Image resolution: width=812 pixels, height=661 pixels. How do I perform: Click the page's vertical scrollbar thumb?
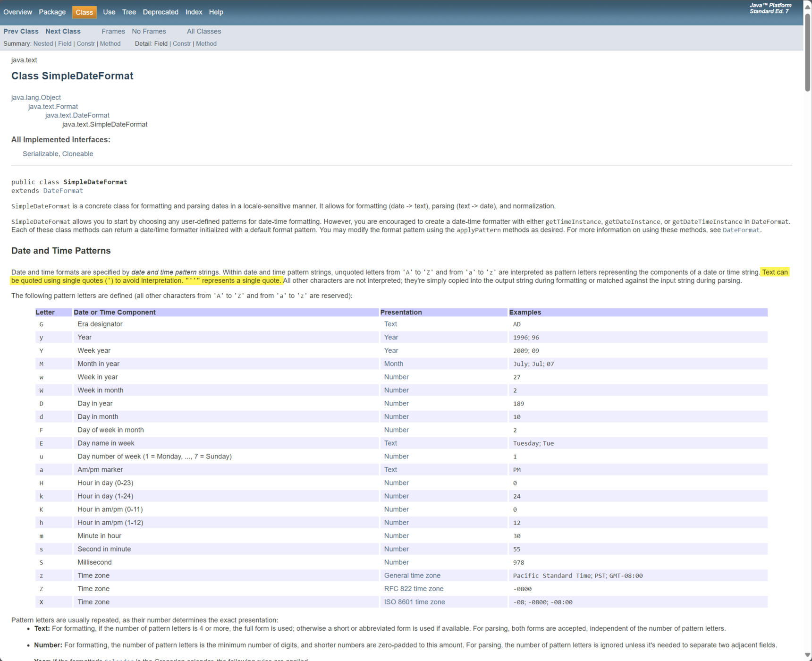point(808,52)
